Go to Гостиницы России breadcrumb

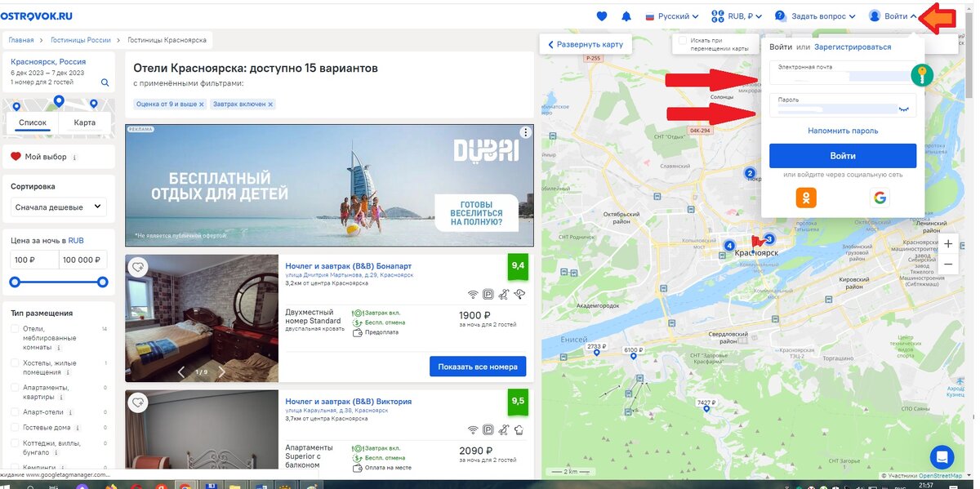pos(80,39)
